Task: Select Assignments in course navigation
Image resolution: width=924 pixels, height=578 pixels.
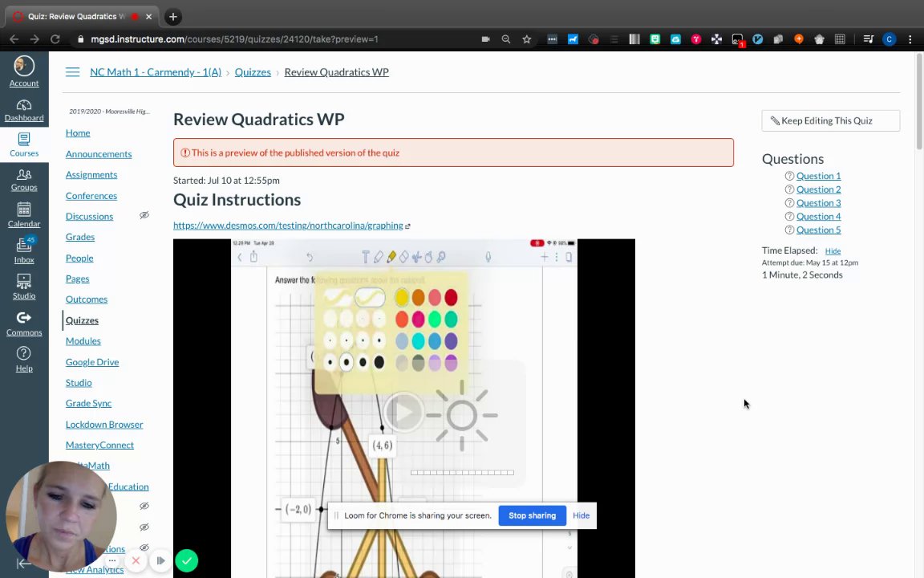Action: (x=91, y=174)
